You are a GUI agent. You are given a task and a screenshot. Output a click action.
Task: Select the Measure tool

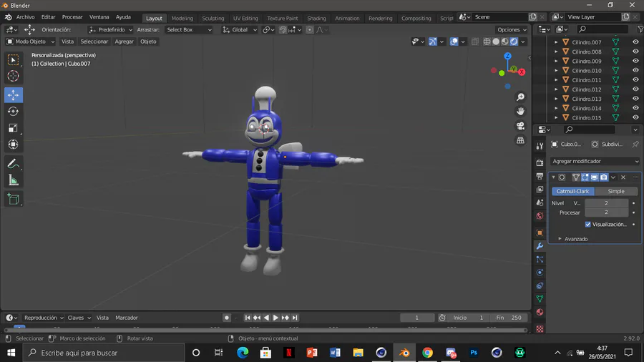pos(13,180)
